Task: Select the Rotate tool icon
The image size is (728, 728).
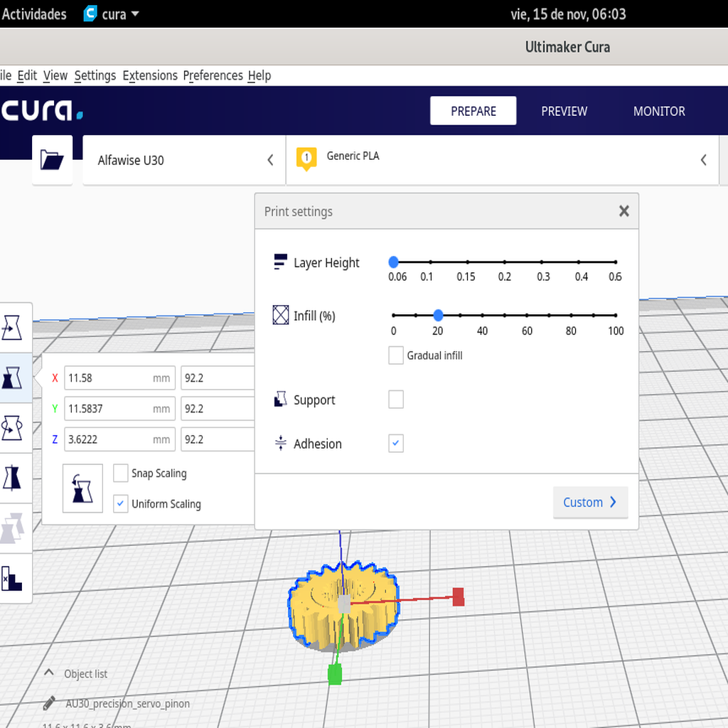Action: pos(13,428)
